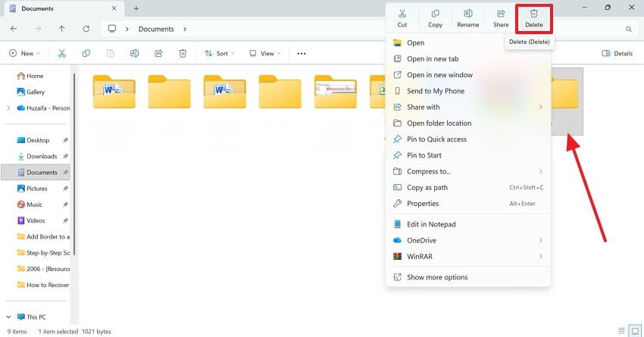Click Copy in the context menu
Screen dimensions: 644x337
point(435,19)
